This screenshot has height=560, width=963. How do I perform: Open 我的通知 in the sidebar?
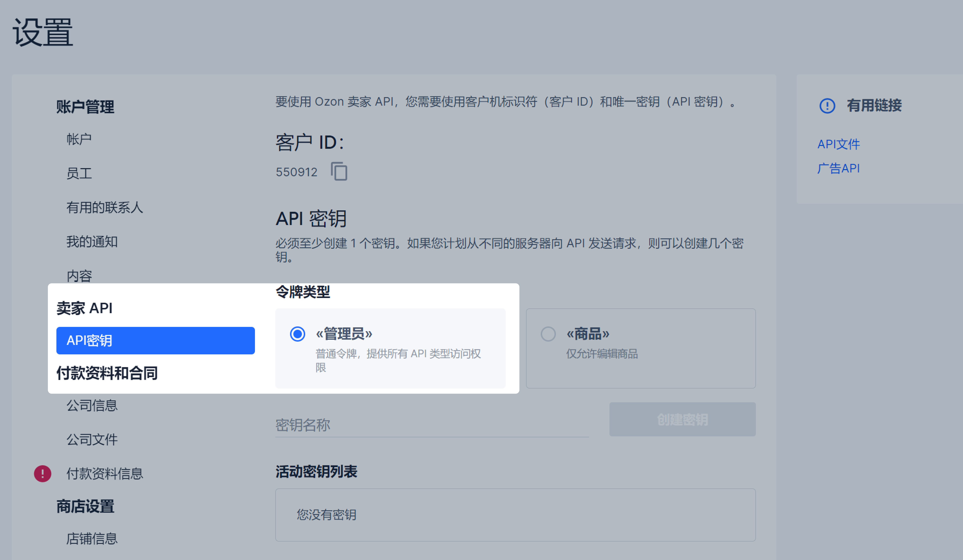click(92, 242)
